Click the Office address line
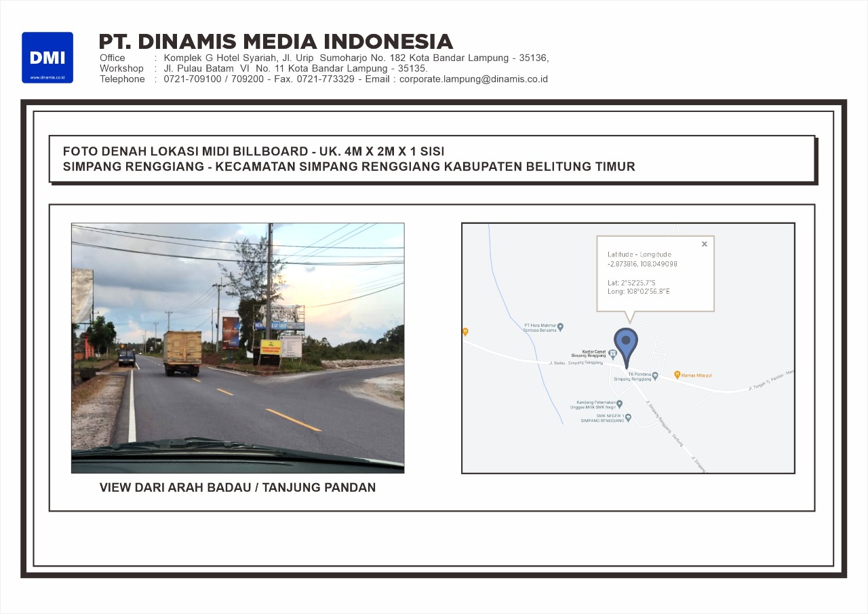Image resolution: width=868 pixels, height=614 pixels. pos(324,58)
